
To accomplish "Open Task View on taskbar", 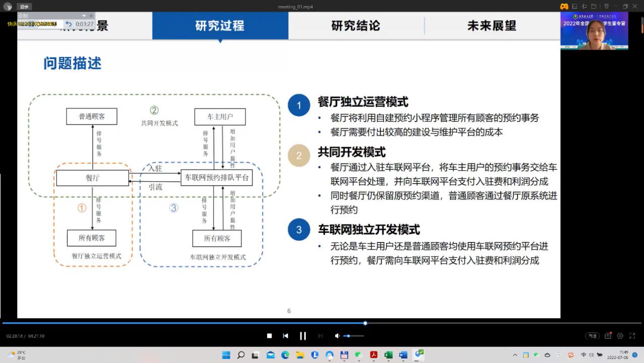I will pyautogui.click(x=255, y=355).
